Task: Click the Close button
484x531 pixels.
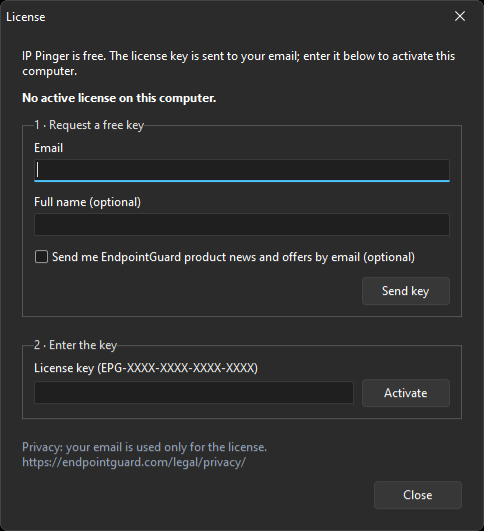Action: (x=418, y=495)
